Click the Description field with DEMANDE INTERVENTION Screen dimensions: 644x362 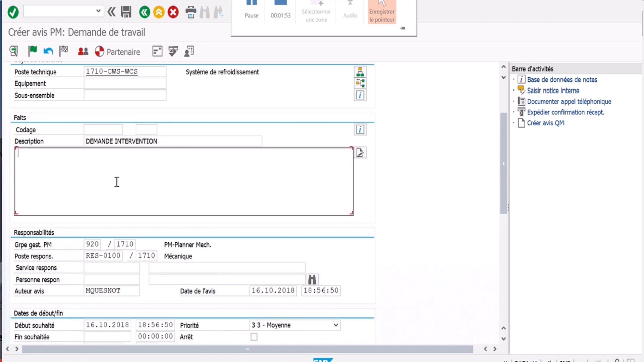coord(173,141)
